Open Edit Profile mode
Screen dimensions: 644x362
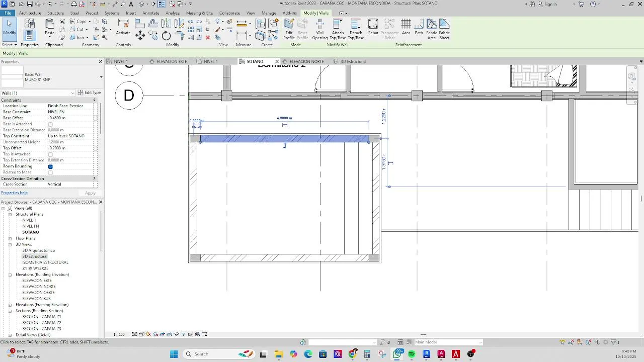click(289, 29)
